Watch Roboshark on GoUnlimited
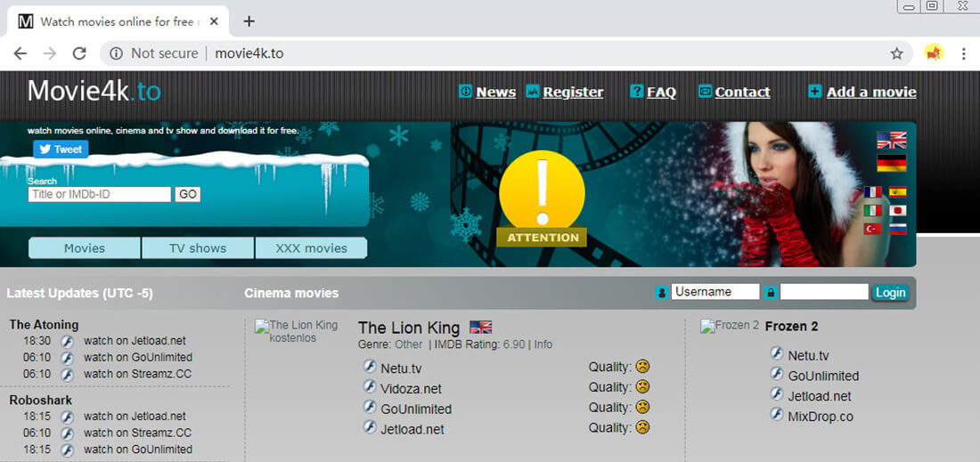980x462 pixels. click(x=138, y=450)
